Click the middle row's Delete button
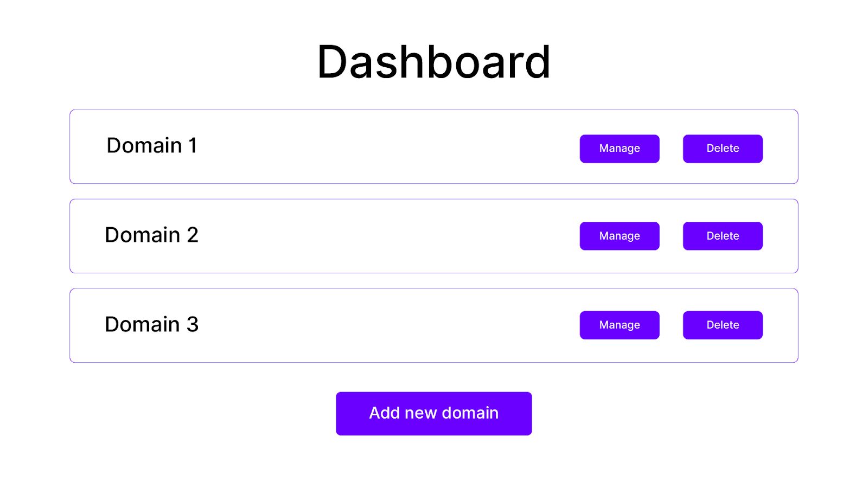 (x=722, y=235)
